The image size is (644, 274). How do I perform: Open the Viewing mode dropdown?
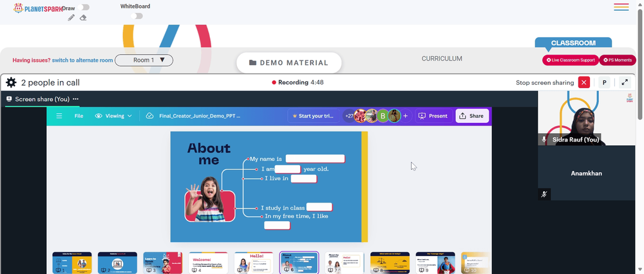[x=114, y=116]
